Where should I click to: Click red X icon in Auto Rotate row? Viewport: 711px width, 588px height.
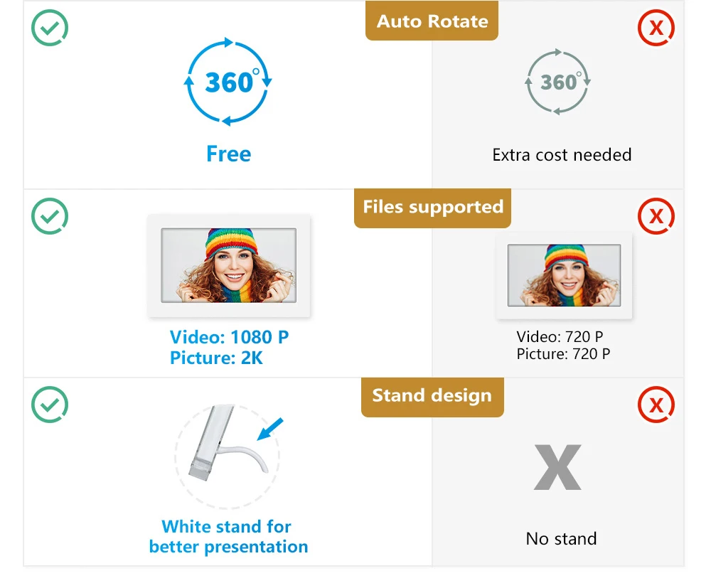(656, 28)
